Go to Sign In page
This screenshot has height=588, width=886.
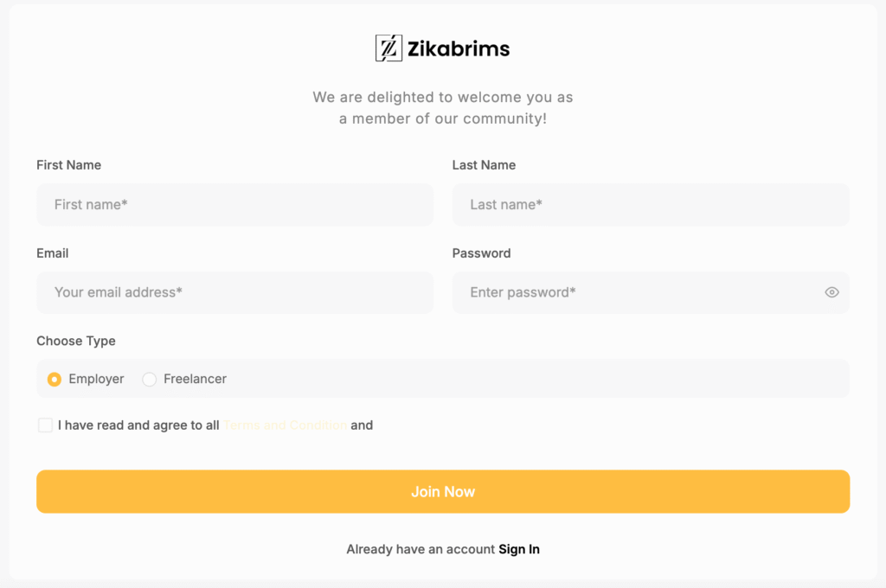coord(519,549)
